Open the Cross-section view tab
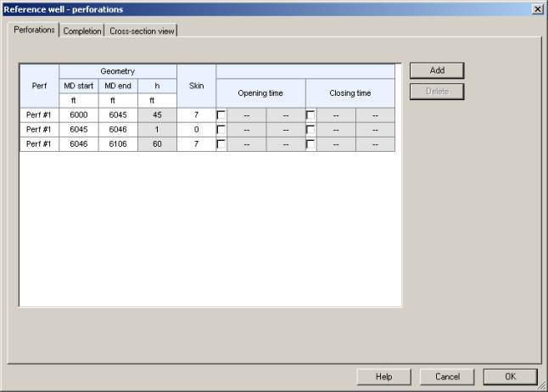This screenshot has width=548, height=392. pos(142,31)
